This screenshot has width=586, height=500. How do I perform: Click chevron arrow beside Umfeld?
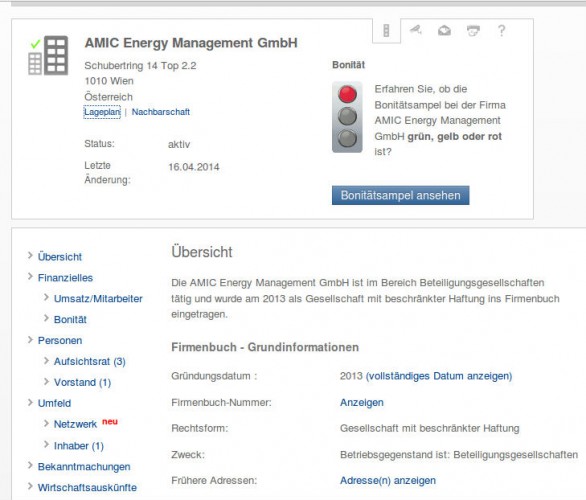coord(30,402)
